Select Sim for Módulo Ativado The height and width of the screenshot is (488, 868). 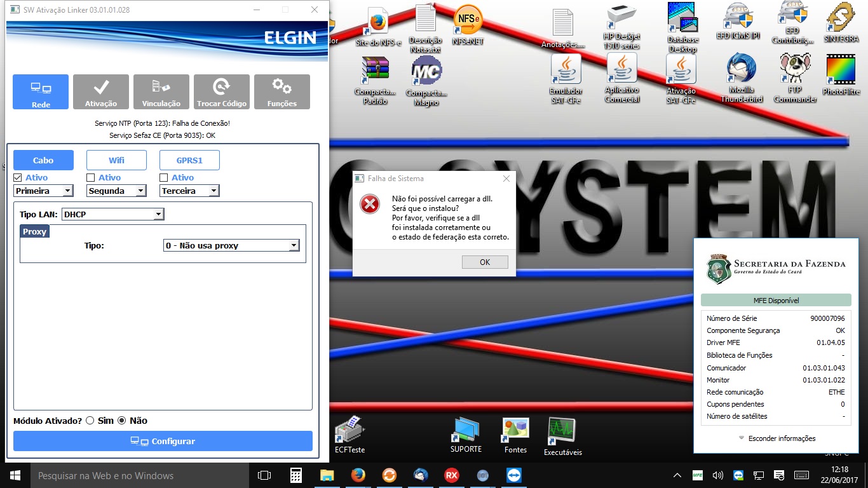click(90, 421)
